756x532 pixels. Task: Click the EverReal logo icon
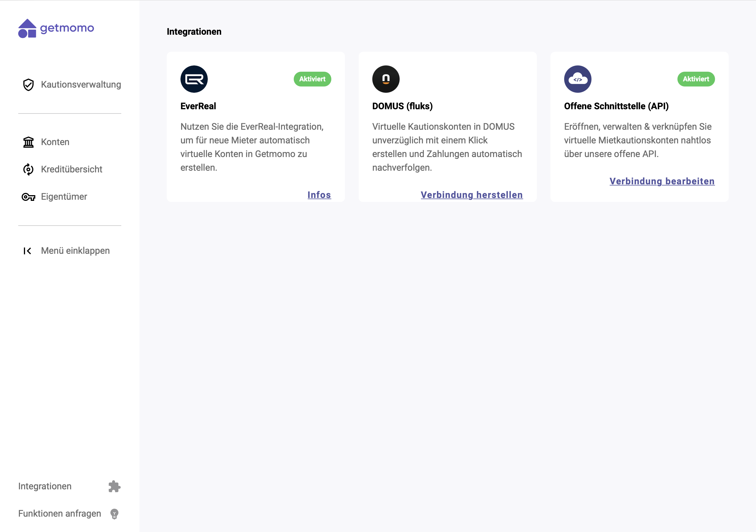(194, 79)
